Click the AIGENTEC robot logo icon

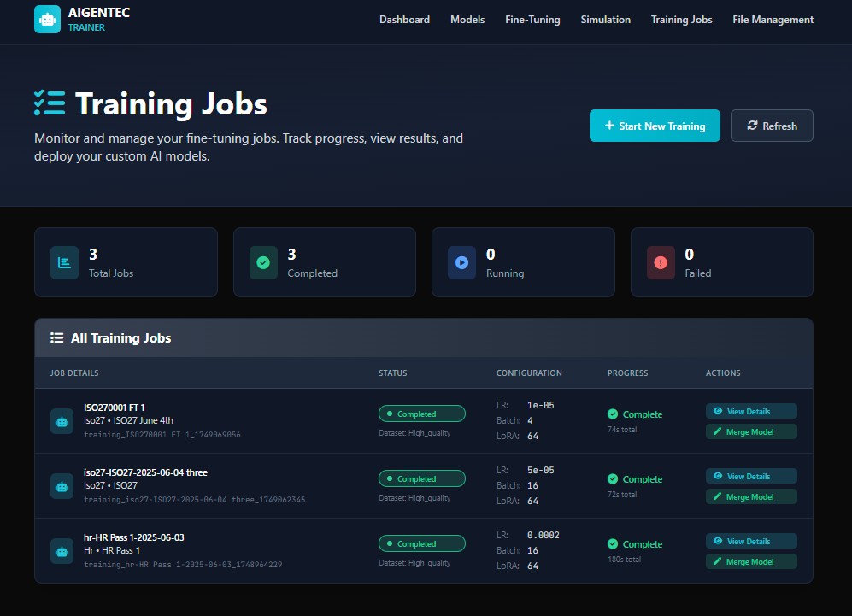click(47, 18)
